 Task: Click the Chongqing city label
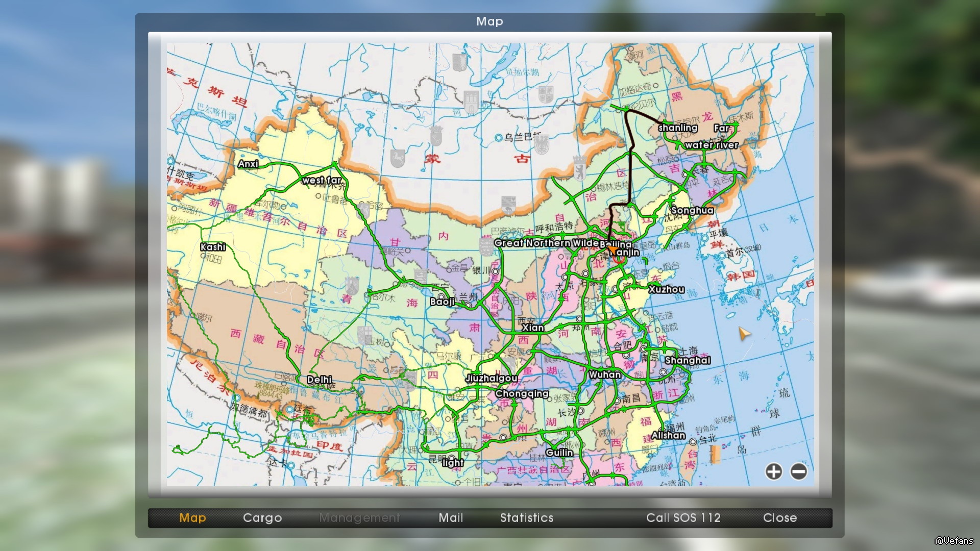(521, 393)
